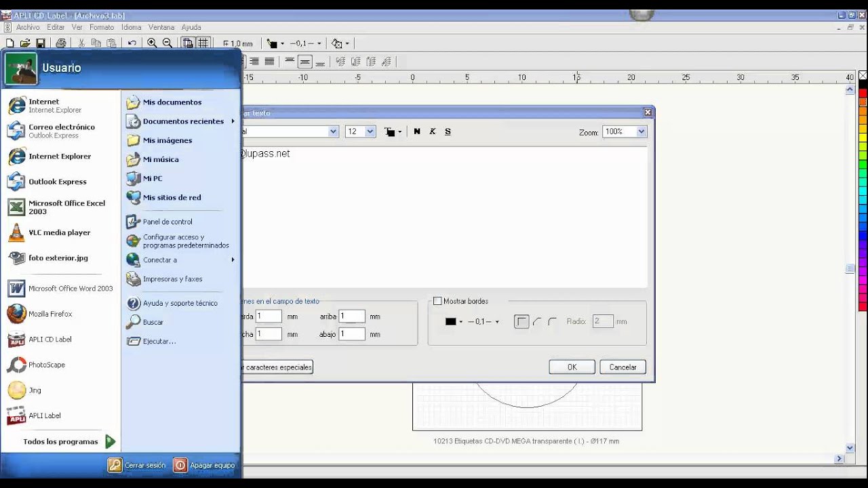Toggle italic K button in text dialog
This screenshot has height=488, width=868.
(433, 131)
